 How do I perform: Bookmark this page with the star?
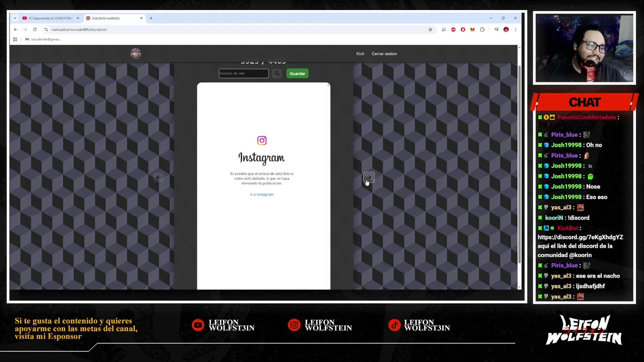(430, 30)
